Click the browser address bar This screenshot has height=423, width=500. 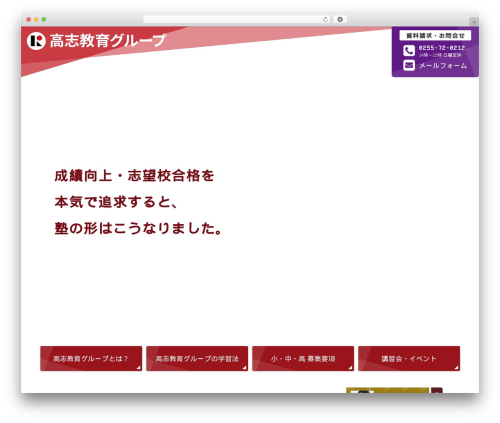[x=237, y=19]
